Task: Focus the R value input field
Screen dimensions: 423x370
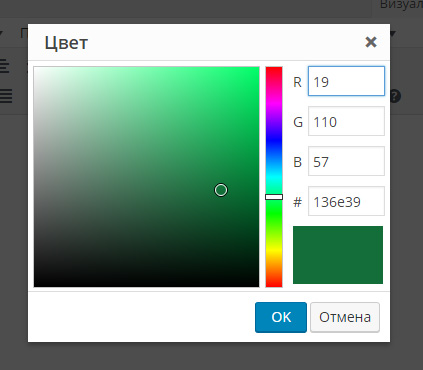Action: click(x=346, y=81)
